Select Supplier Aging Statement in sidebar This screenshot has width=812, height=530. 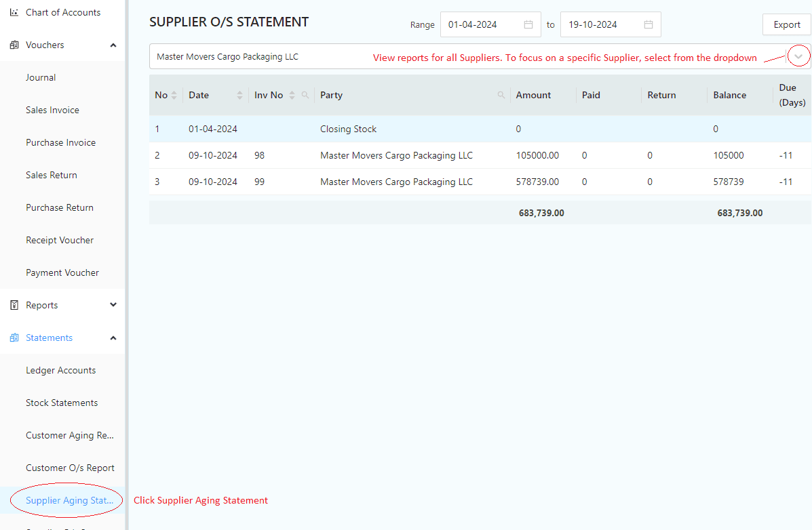click(x=69, y=500)
